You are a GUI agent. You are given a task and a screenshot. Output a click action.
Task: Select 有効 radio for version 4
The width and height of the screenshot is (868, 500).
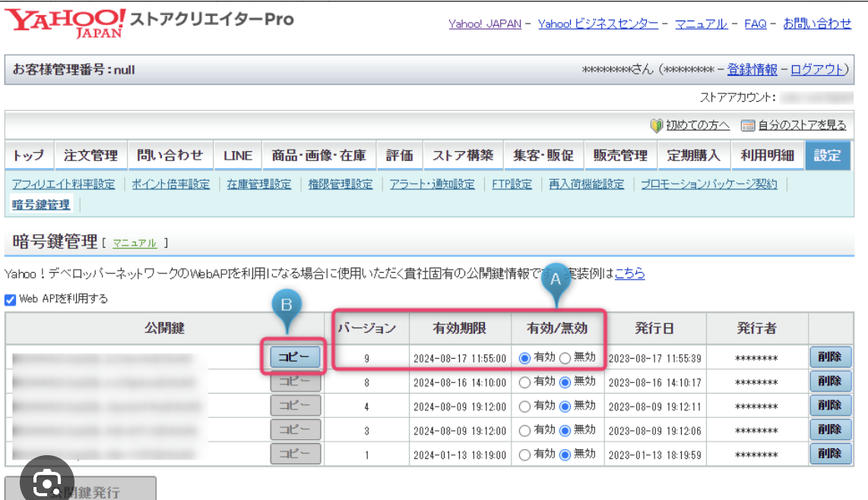(x=524, y=407)
